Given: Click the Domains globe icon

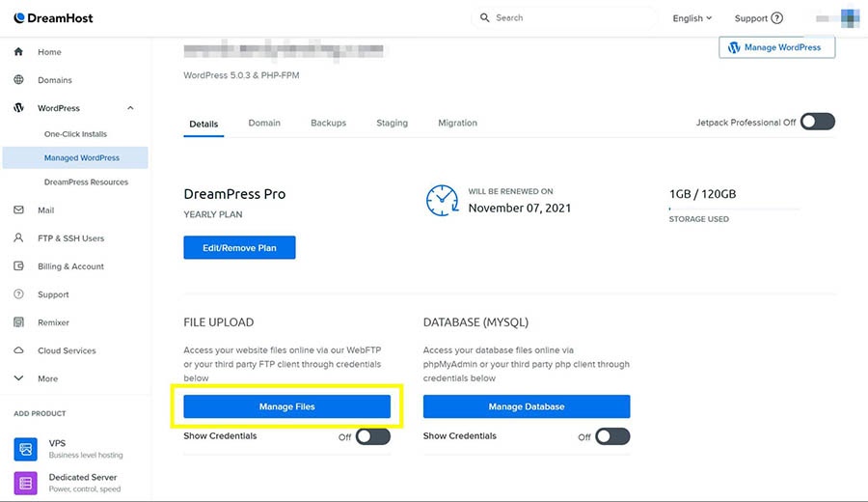Looking at the screenshot, I should 18,80.
